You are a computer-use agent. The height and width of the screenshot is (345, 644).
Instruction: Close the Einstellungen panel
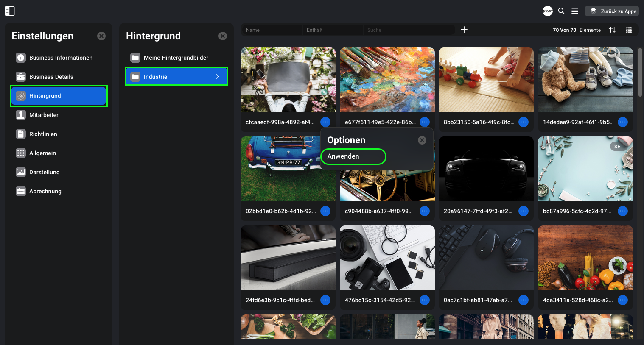click(x=101, y=36)
